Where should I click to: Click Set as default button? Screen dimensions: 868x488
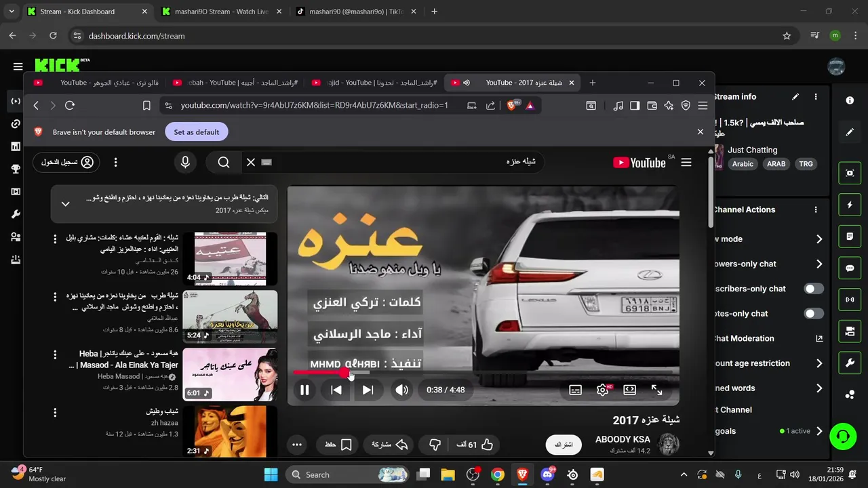197,132
